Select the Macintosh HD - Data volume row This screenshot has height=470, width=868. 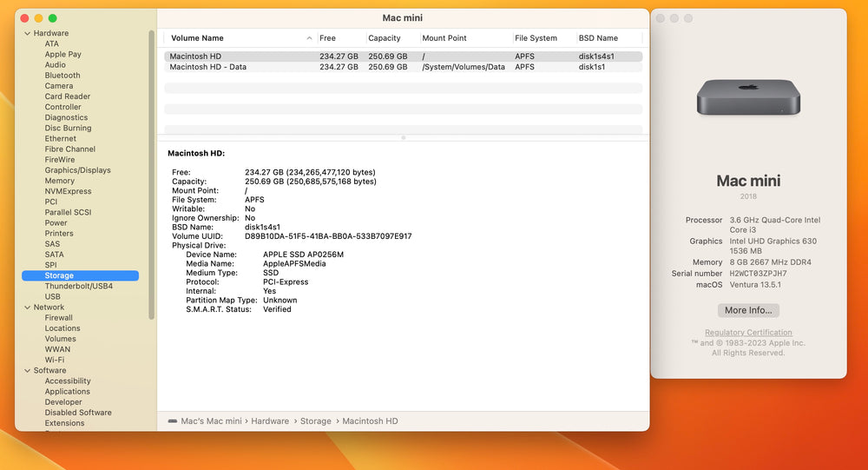(x=403, y=67)
